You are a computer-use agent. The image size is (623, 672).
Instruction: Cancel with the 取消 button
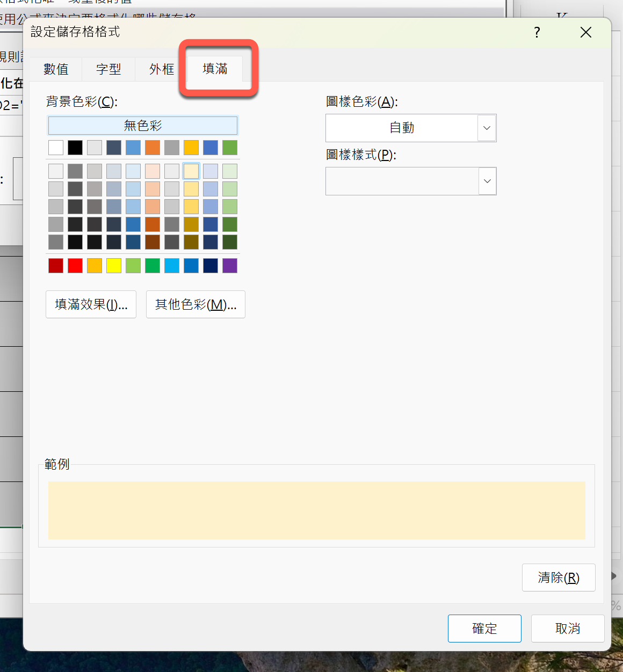(568, 629)
